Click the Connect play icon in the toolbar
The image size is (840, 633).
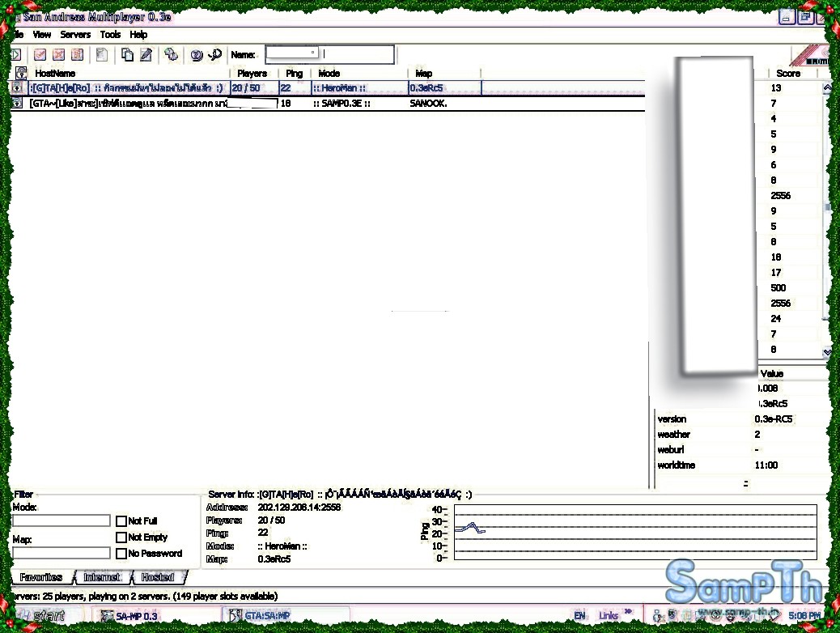click(x=15, y=54)
